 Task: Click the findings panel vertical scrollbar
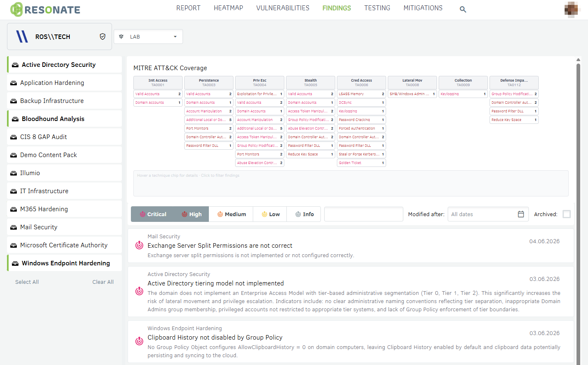click(578, 213)
